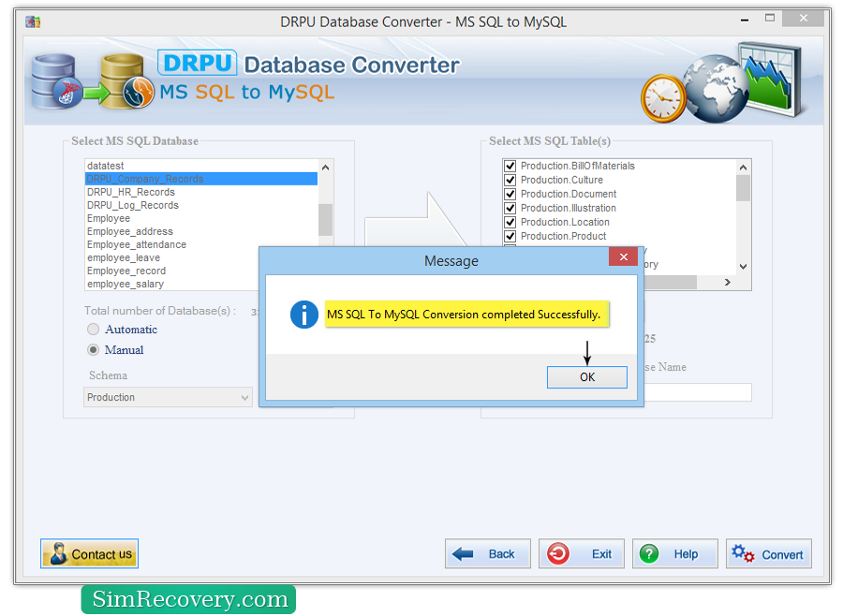The height and width of the screenshot is (616, 843).
Task: Close the DRPU Database Converter window
Action: [x=804, y=19]
